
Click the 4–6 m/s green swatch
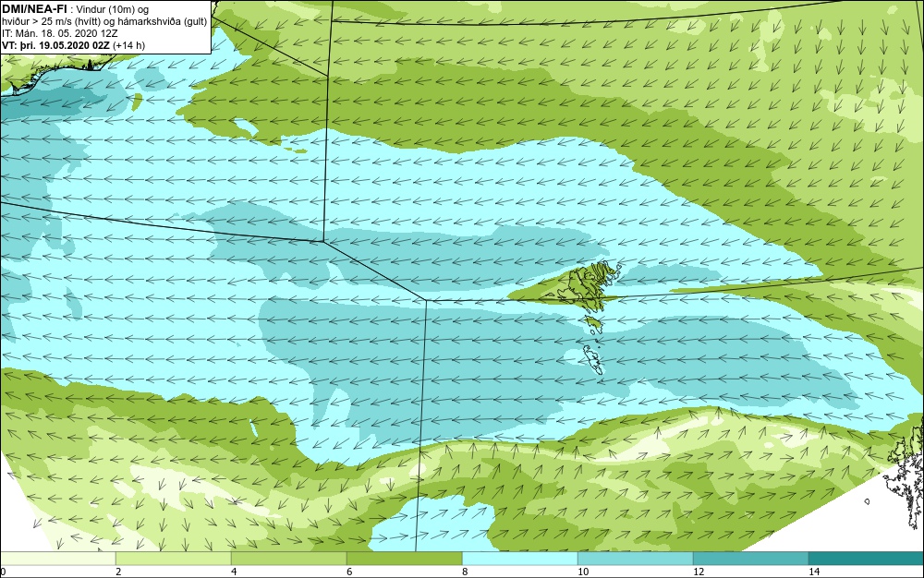coord(288,559)
